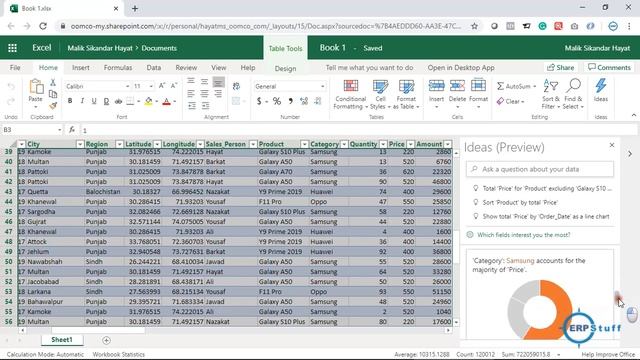The width and height of the screenshot is (640, 360).
Task: Activate the Format Painter brush
Action: (53, 106)
